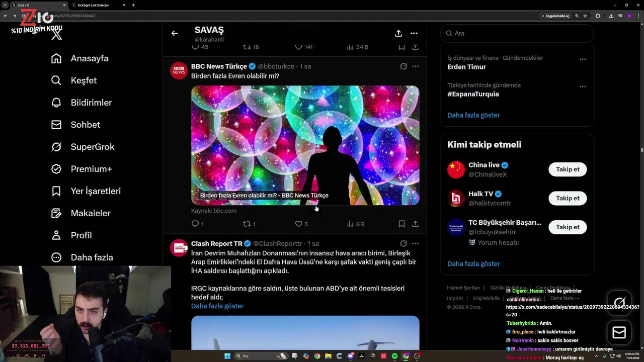This screenshot has height=362, width=644.
Task: Follow TC Büyükşehir Başarı with Takip et
Action: 568,227
